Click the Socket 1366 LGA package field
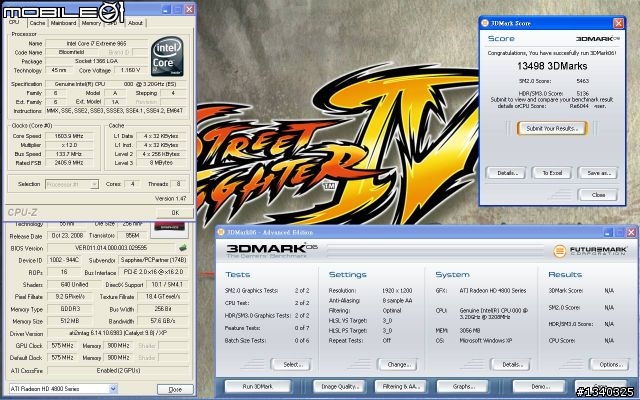The width and height of the screenshot is (640, 400). [x=96, y=61]
